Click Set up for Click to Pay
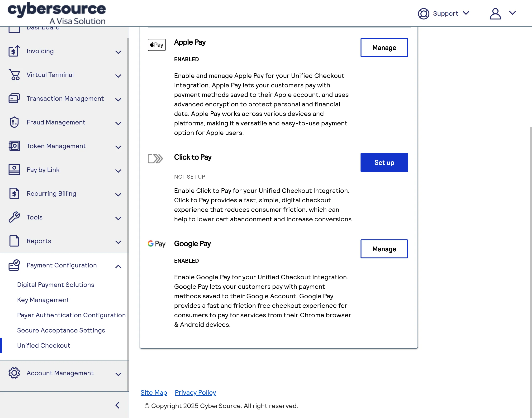 click(x=384, y=162)
